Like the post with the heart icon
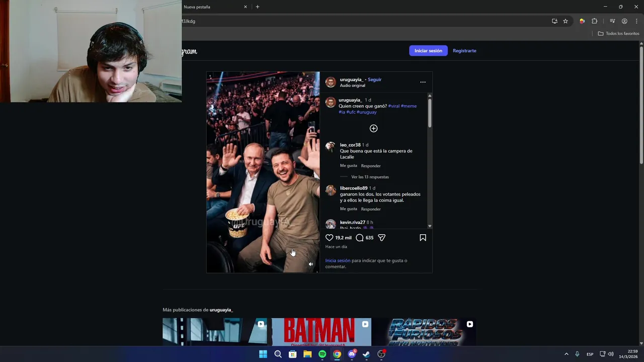 [329, 238]
